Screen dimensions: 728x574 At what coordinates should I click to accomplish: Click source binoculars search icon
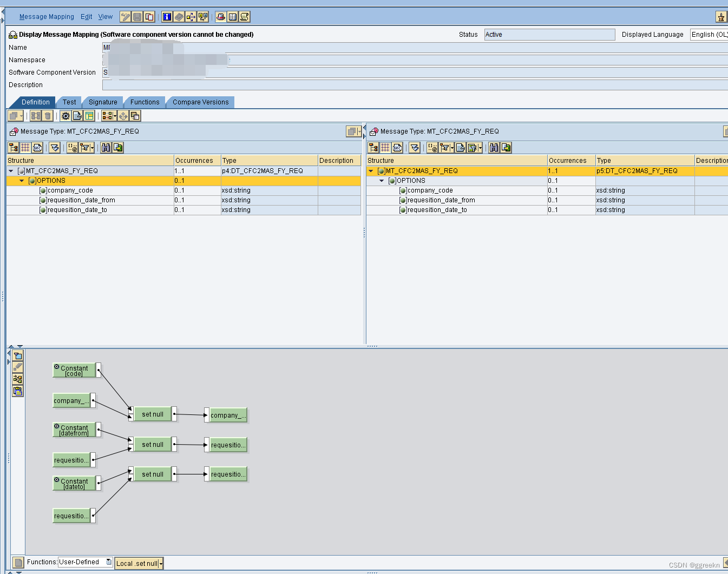coord(106,148)
